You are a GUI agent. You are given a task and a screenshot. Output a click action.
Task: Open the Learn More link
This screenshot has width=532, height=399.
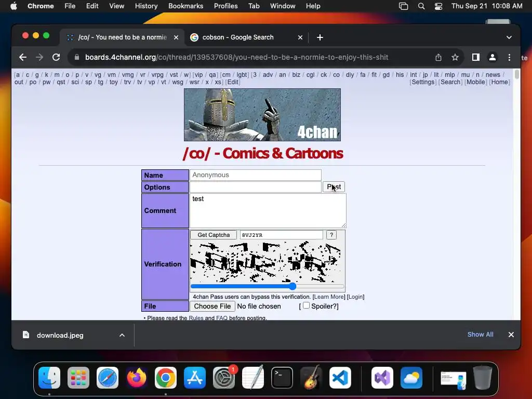point(329,297)
